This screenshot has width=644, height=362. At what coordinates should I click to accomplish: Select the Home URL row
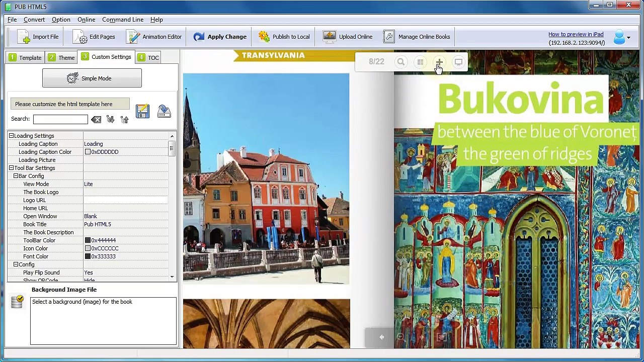tap(88, 208)
